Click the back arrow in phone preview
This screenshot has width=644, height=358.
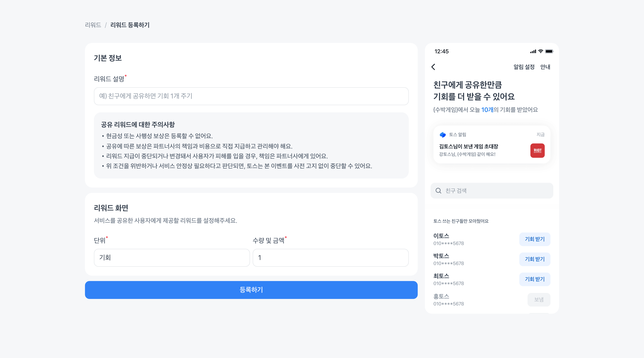[433, 67]
